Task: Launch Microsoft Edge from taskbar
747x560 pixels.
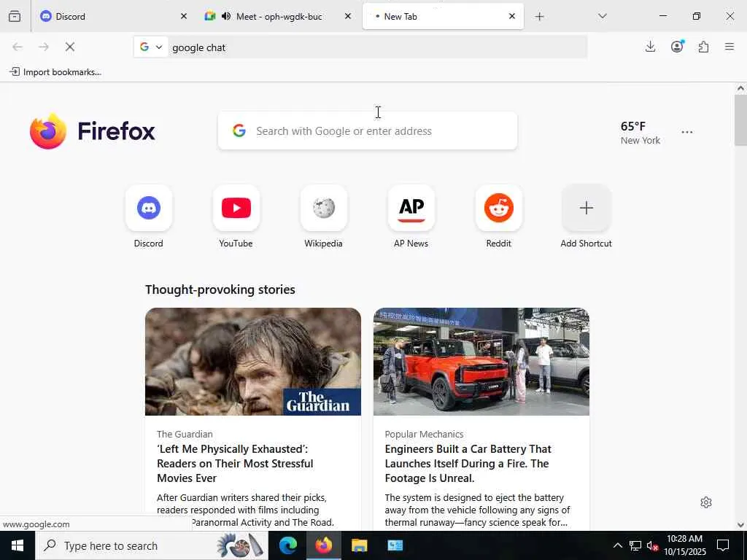Action: [288, 545]
